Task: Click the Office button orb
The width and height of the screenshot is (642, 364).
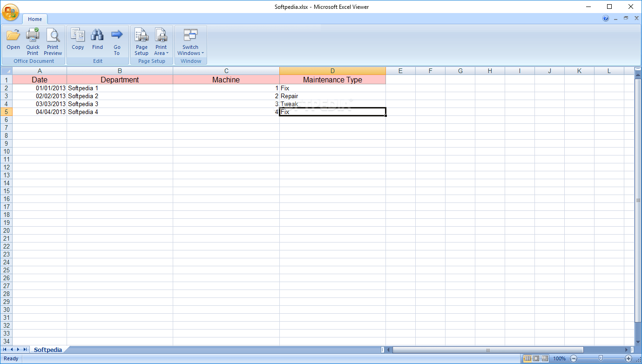Action: pyautogui.click(x=10, y=12)
